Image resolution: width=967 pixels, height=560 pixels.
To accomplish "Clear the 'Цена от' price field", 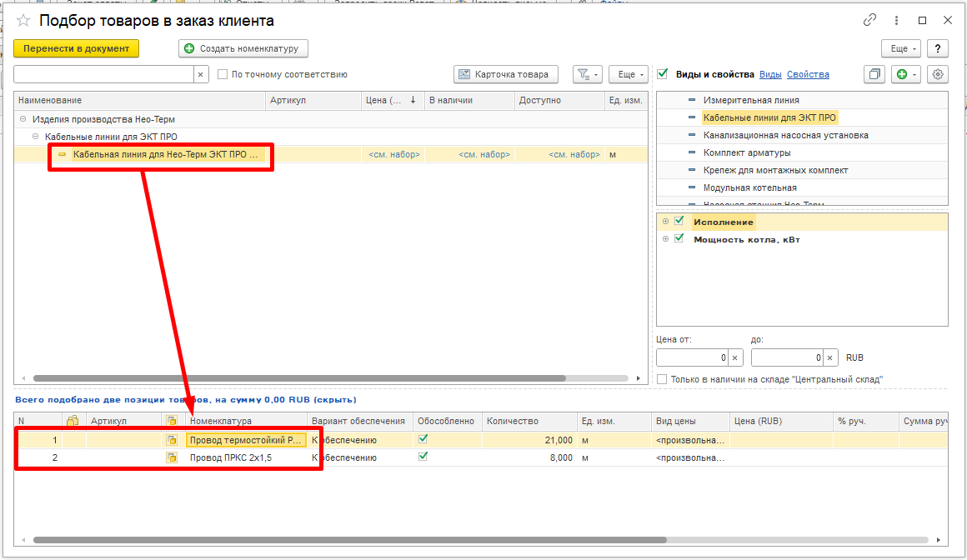I will tap(734, 357).
